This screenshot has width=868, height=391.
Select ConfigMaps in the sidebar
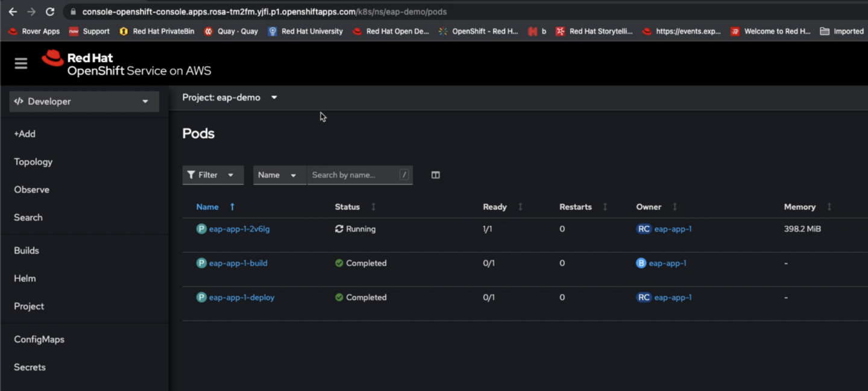click(x=39, y=339)
